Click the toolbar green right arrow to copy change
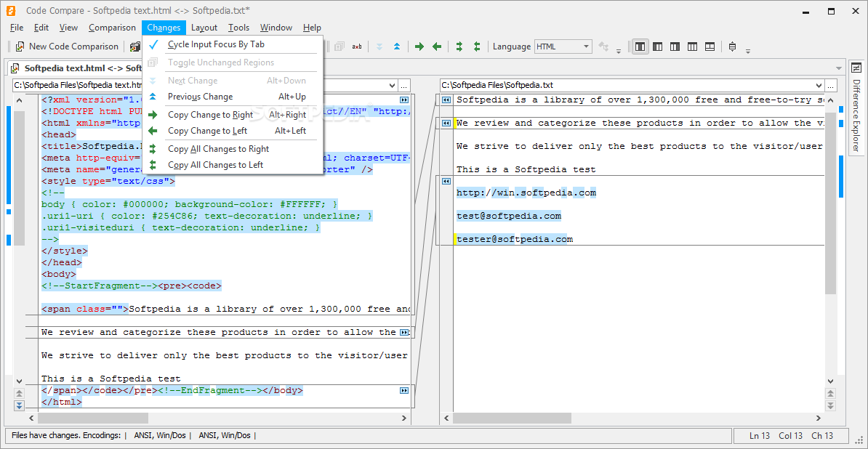Viewport: 868px width, 449px height. tap(419, 46)
